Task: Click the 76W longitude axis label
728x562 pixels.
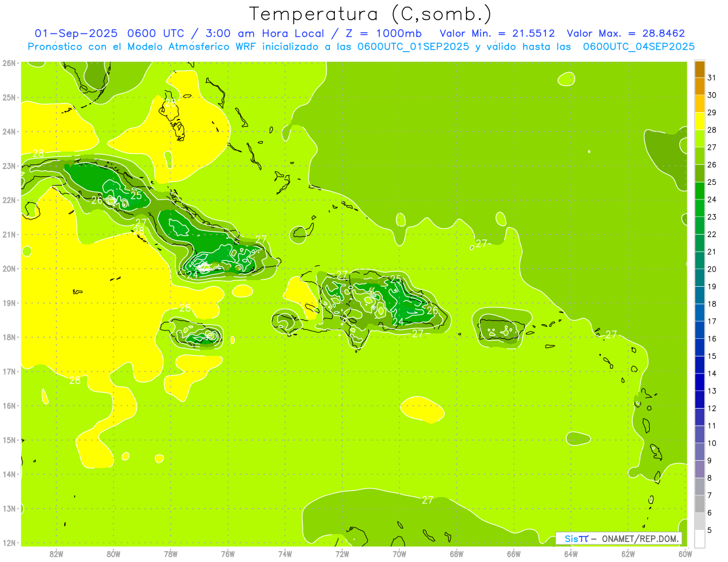Action: (227, 554)
